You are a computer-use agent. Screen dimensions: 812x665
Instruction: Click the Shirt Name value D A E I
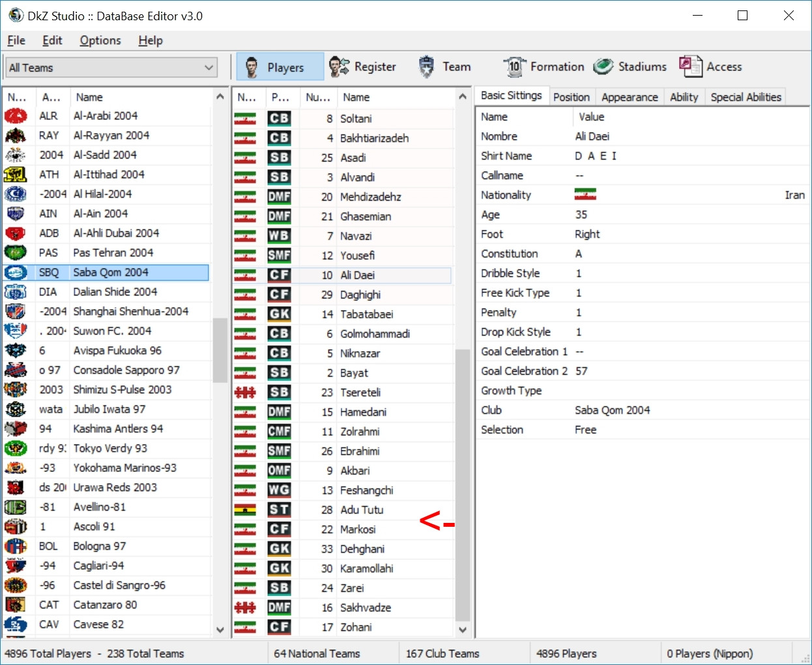point(596,156)
